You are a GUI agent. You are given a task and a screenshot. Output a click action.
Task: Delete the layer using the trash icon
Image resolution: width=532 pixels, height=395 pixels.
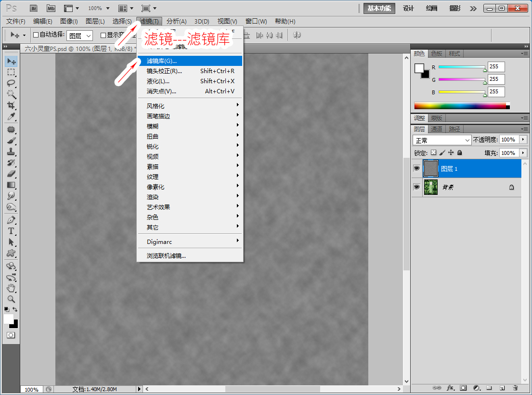[x=514, y=387]
